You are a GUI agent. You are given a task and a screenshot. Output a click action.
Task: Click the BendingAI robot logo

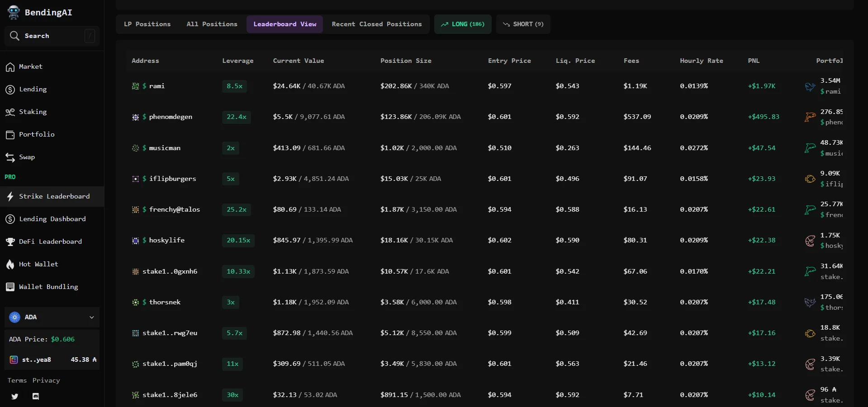[14, 13]
